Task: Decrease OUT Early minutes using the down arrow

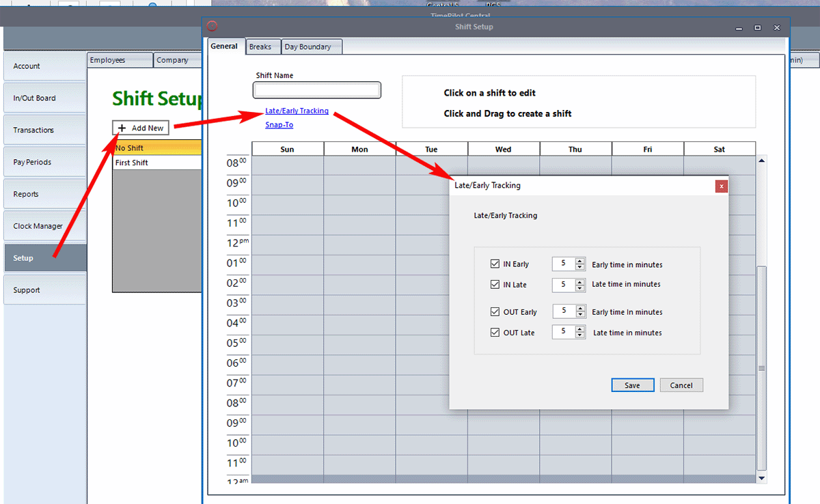Action: (579, 313)
